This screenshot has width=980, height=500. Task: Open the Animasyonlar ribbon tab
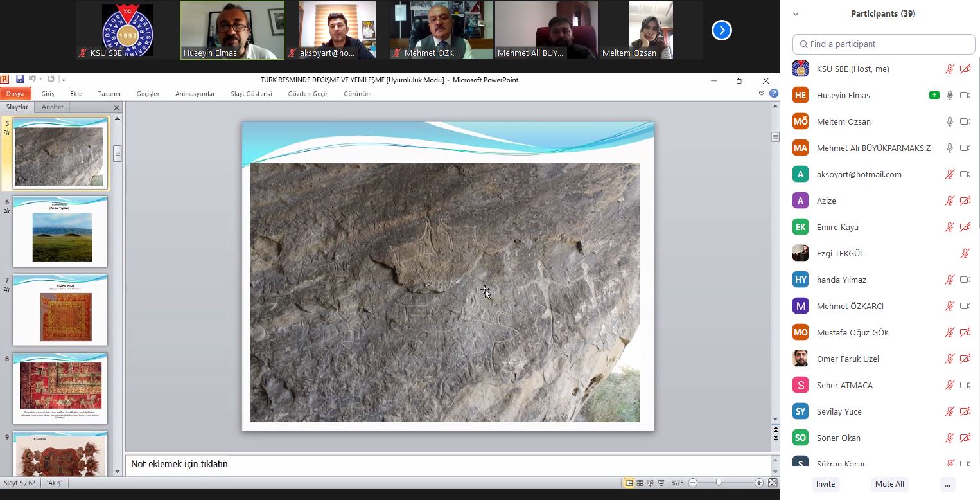pyautogui.click(x=195, y=94)
